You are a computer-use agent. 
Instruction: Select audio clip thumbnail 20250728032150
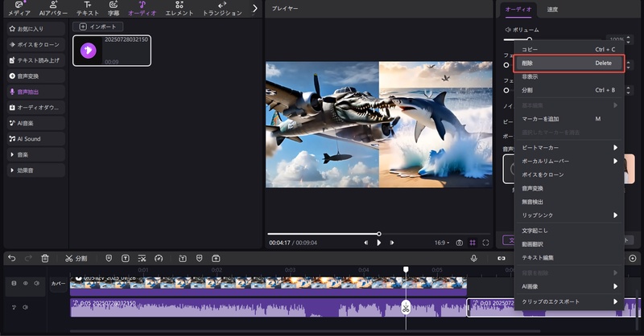pyautogui.click(x=112, y=51)
